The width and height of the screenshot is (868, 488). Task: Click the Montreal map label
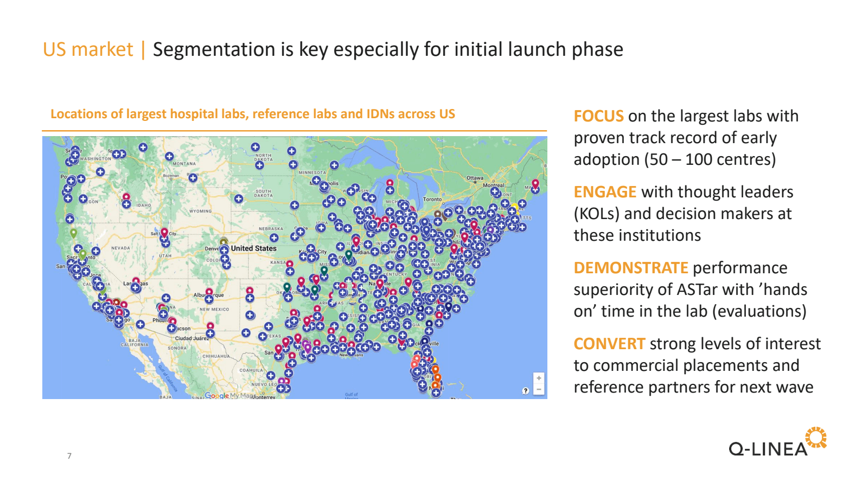pos(494,185)
